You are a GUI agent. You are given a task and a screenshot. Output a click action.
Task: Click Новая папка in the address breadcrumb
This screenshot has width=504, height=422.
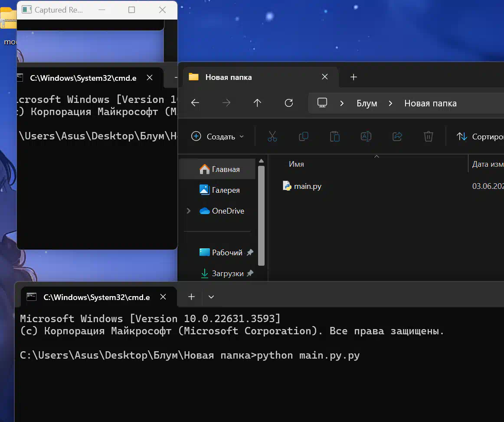point(430,103)
